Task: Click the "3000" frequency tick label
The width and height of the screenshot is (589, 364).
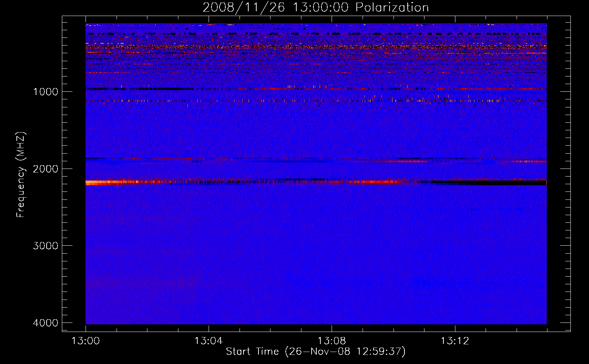Action: 46,246
